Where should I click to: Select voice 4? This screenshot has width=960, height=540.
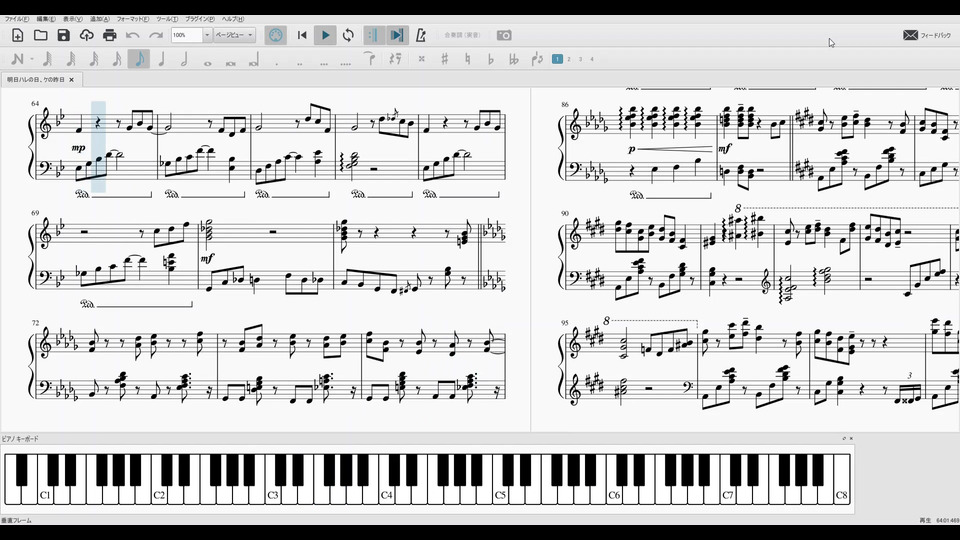pyautogui.click(x=592, y=59)
